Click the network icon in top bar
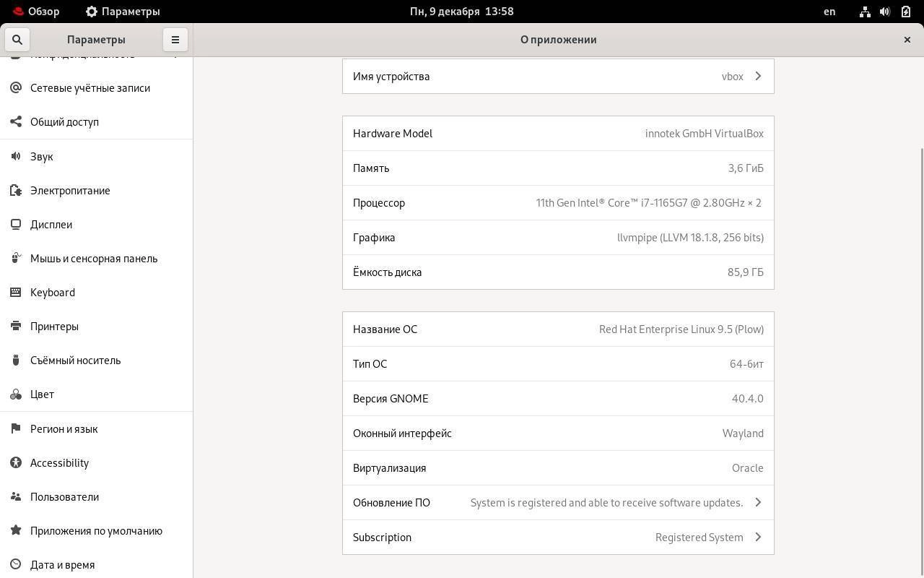The width and height of the screenshot is (924, 578). pos(865,12)
